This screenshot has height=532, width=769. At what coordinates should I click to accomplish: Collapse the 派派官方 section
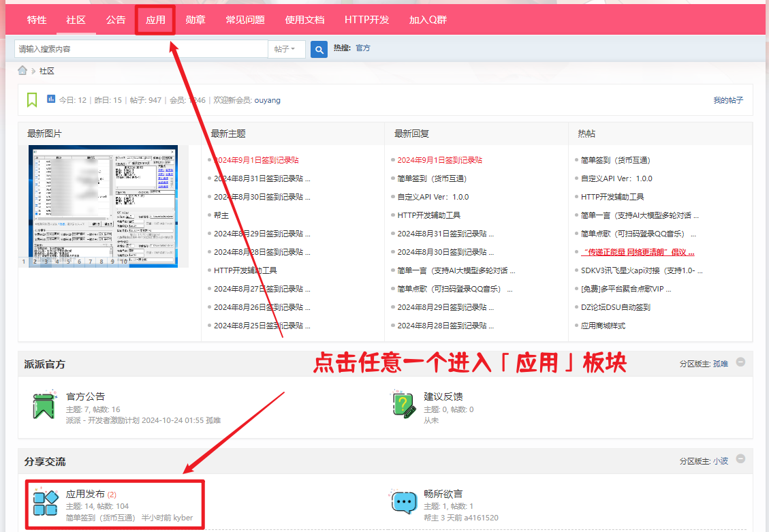(x=740, y=362)
